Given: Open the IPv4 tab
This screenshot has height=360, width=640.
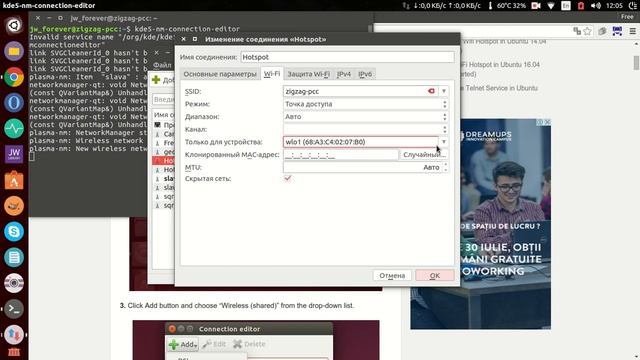Looking at the screenshot, I should tap(344, 74).
